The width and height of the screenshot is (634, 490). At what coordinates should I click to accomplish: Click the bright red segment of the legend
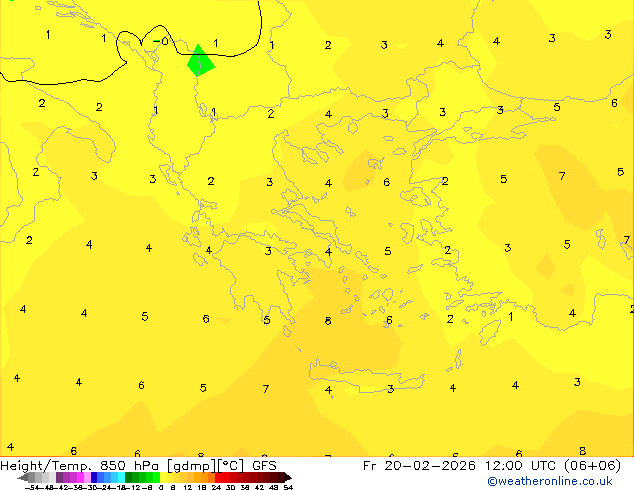coord(218,477)
